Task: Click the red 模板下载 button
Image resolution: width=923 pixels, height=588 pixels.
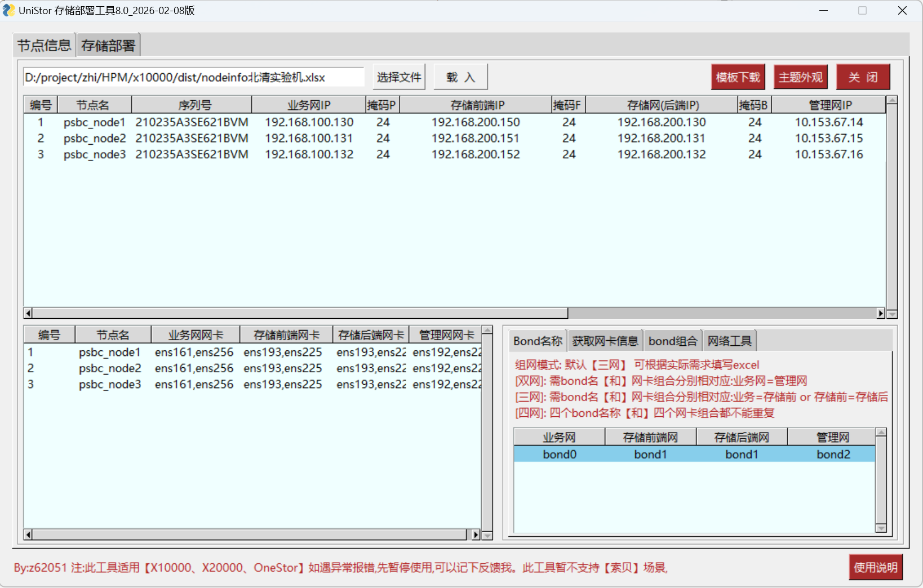Action: click(x=738, y=77)
